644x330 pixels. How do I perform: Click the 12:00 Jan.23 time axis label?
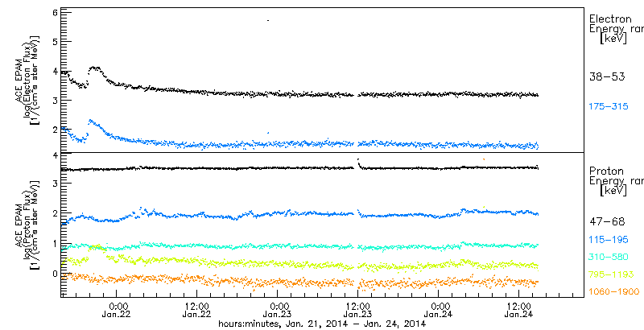pos(358,310)
